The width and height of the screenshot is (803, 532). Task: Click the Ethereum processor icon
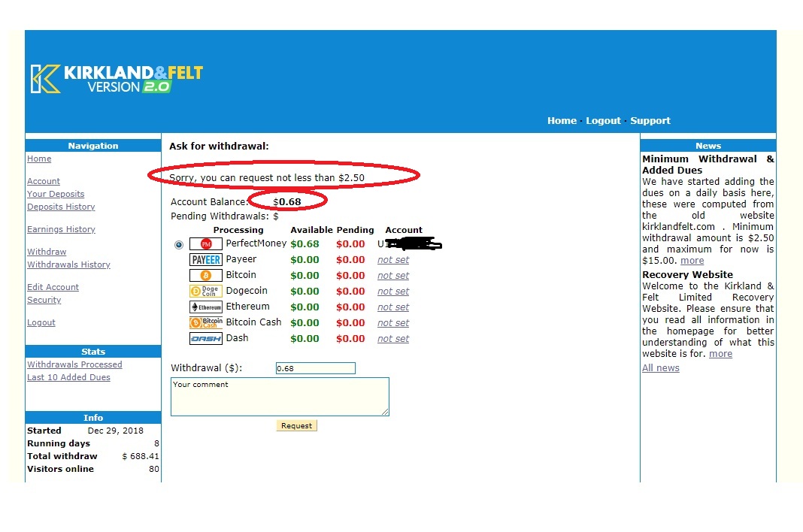click(x=205, y=307)
